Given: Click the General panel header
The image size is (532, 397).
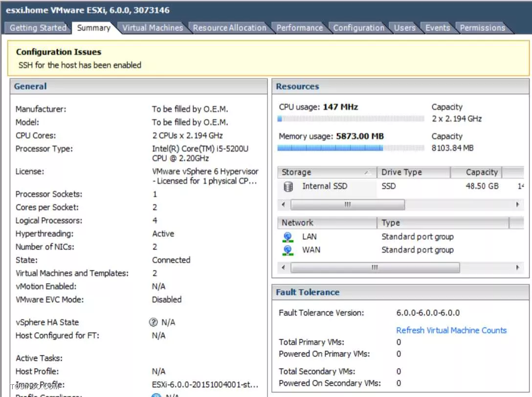Looking at the screenshot, I should pyautogui.click(x=138, y=87).
